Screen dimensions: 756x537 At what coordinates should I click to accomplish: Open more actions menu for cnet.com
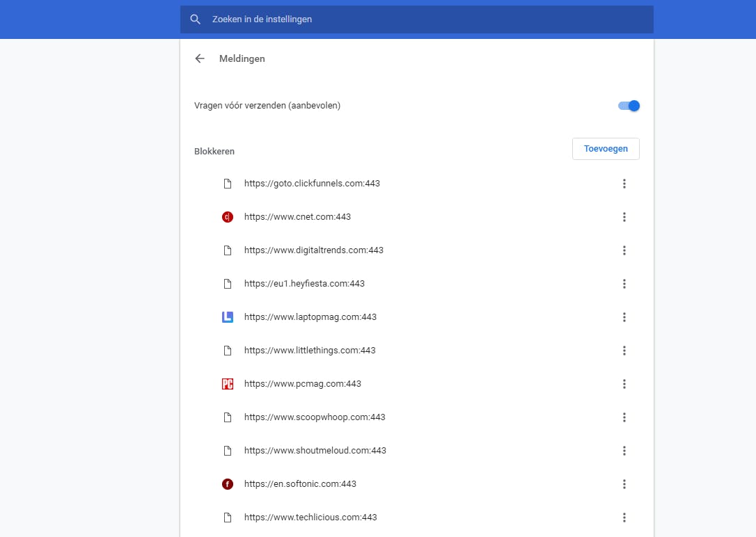pos(624,217)
